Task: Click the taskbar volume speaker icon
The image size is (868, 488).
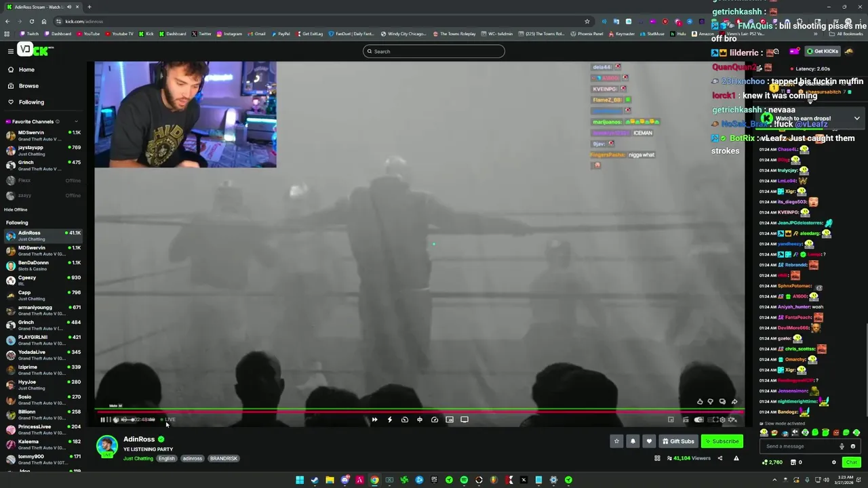Action: pyautogui.click(x=827, y=480)
